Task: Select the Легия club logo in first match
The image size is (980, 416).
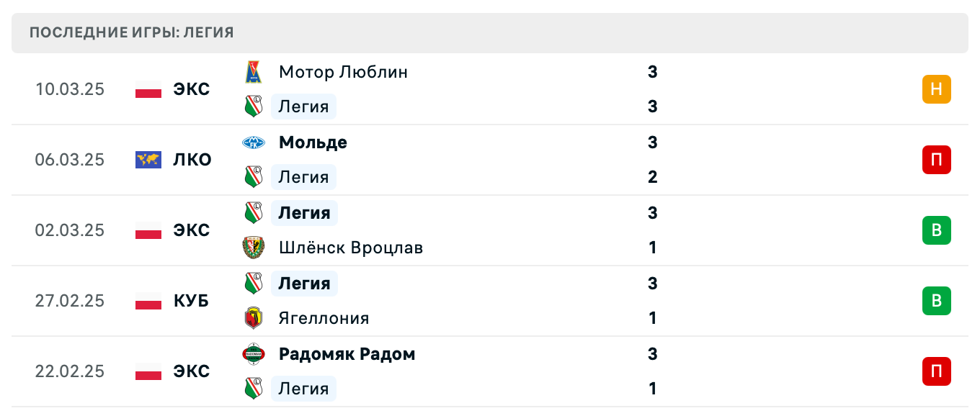Action: (x=254, y=107)
